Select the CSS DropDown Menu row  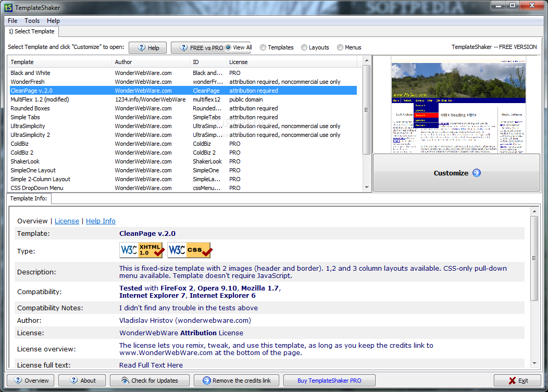[183, 188]
